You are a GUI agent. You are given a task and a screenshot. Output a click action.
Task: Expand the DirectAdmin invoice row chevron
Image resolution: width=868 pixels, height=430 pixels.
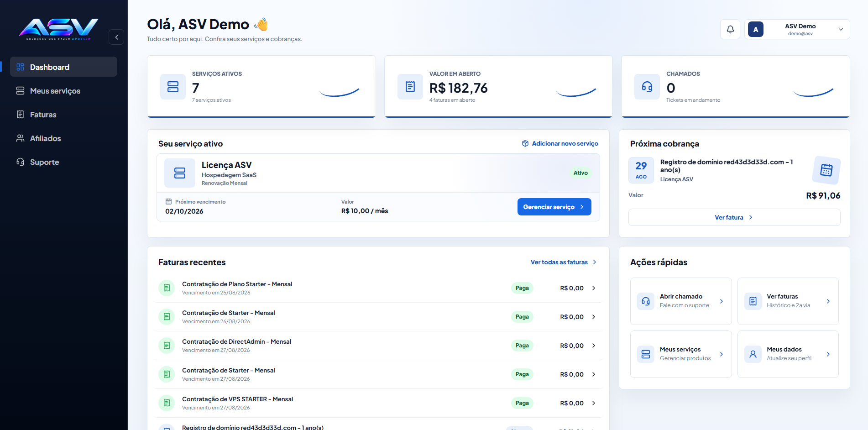pos(594,346)
